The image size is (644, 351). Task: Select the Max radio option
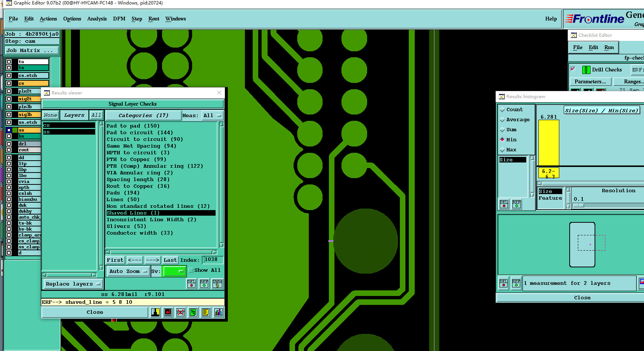[x=502, y=150]
